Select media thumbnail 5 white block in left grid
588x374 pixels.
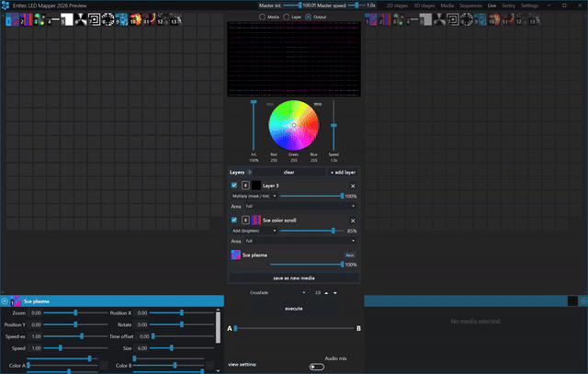67,19
